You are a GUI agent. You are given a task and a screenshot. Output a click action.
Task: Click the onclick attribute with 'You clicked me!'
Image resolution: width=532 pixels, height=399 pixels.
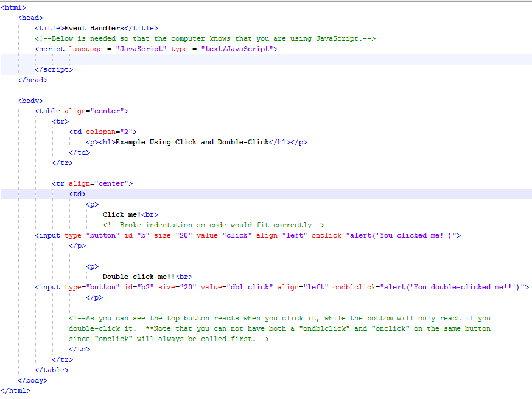coord(384,235)
